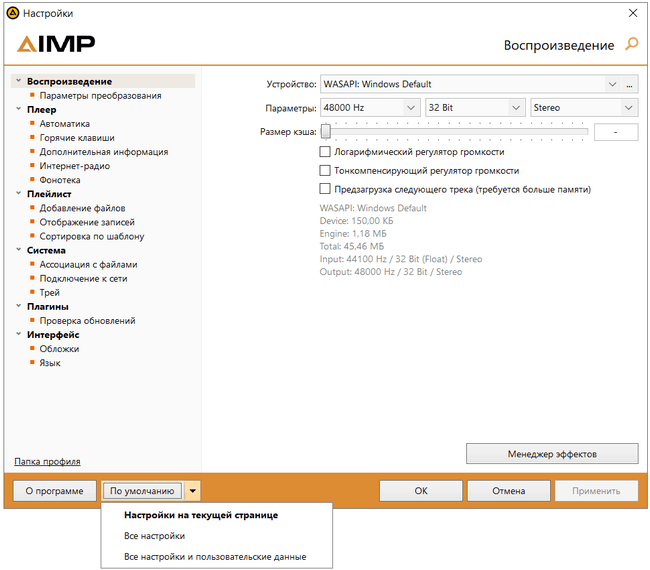This screenshot has height=570, width=650.
Task: Click the orange search magnifier icon
Action: tap(631, 44)
